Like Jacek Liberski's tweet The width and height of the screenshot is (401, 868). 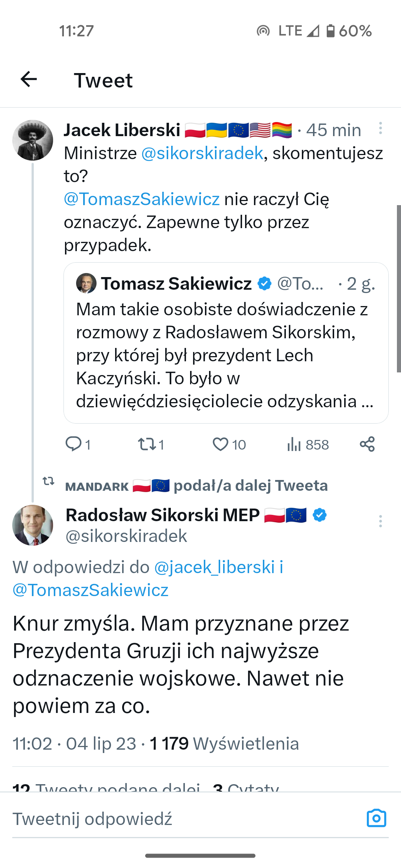[220, 444]
